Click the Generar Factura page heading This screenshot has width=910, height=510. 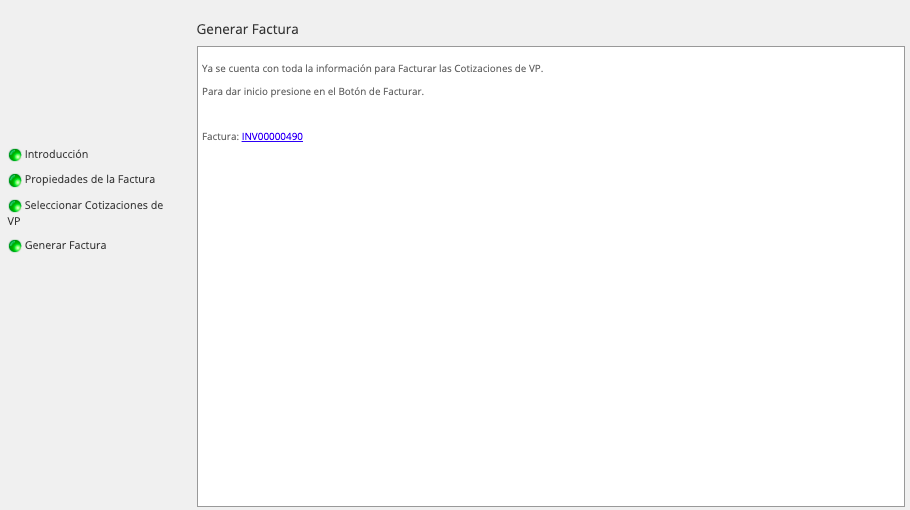click(247, 29)
